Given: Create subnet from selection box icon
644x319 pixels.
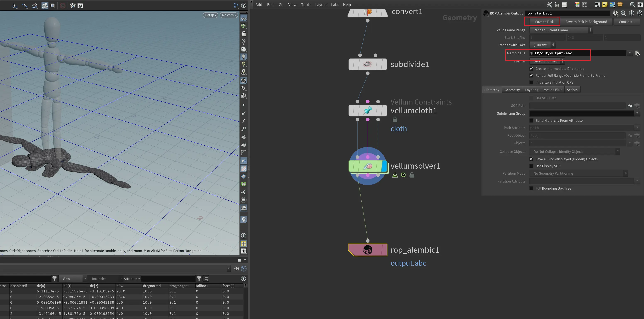Looking at the screenshot, I should point(620,5).
